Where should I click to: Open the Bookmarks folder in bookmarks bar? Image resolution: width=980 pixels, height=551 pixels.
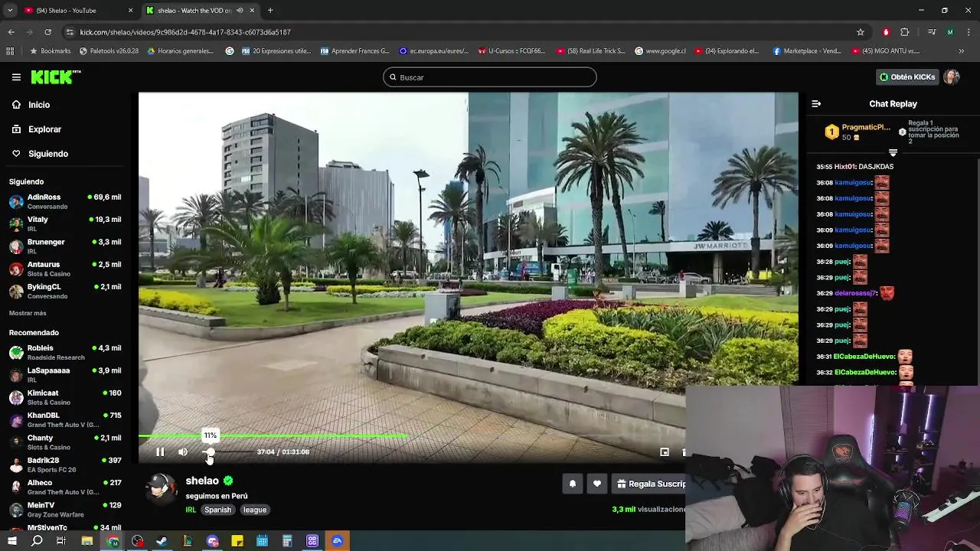click(x=51, y=51)
